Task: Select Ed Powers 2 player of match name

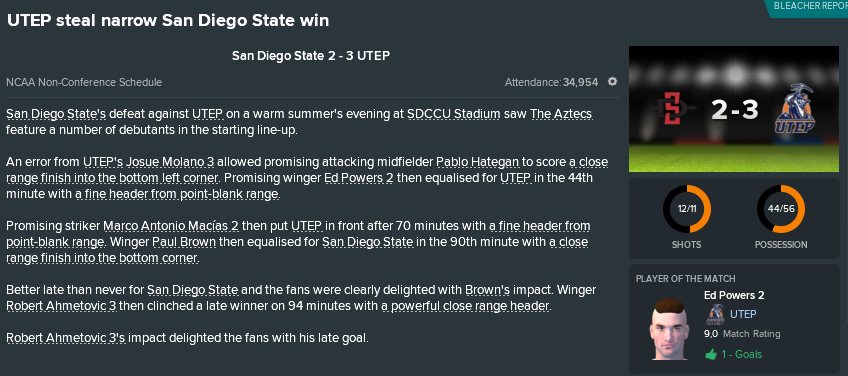Action: coord(734,295)
